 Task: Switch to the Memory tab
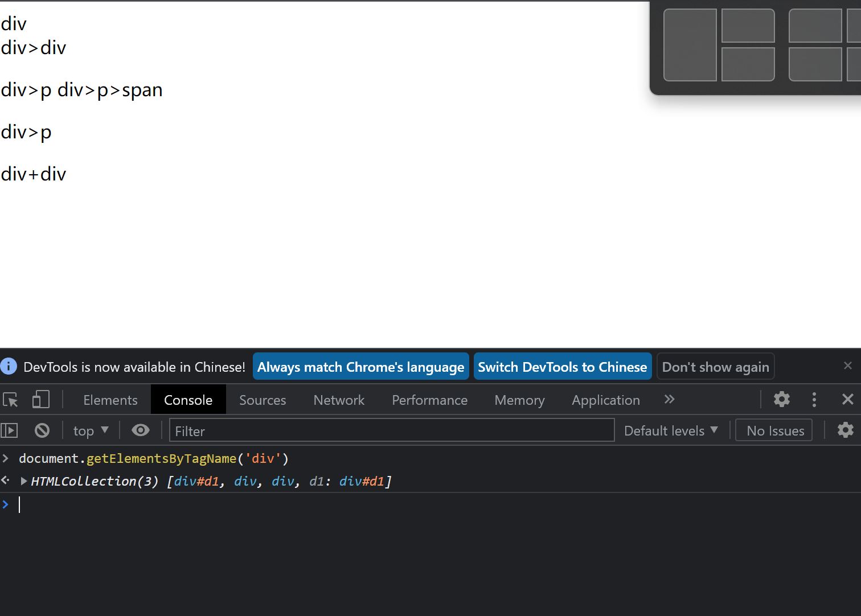pos(519,400)
